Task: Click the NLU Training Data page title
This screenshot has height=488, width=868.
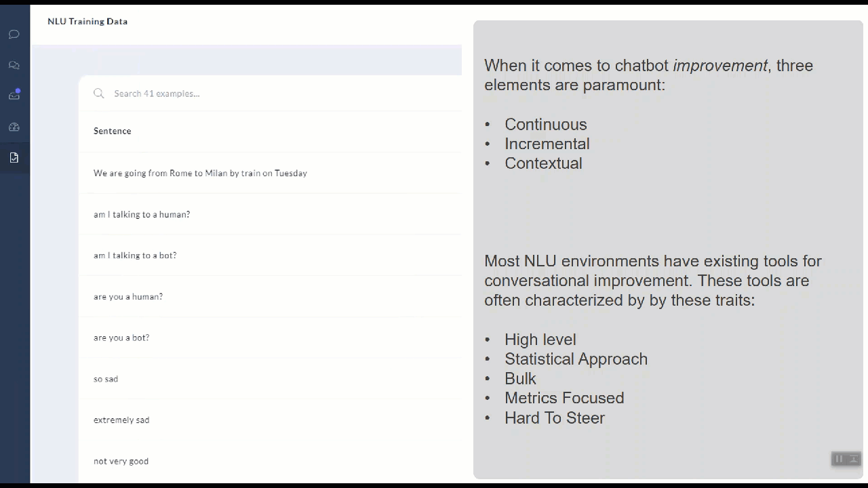Action: point(87,21)
